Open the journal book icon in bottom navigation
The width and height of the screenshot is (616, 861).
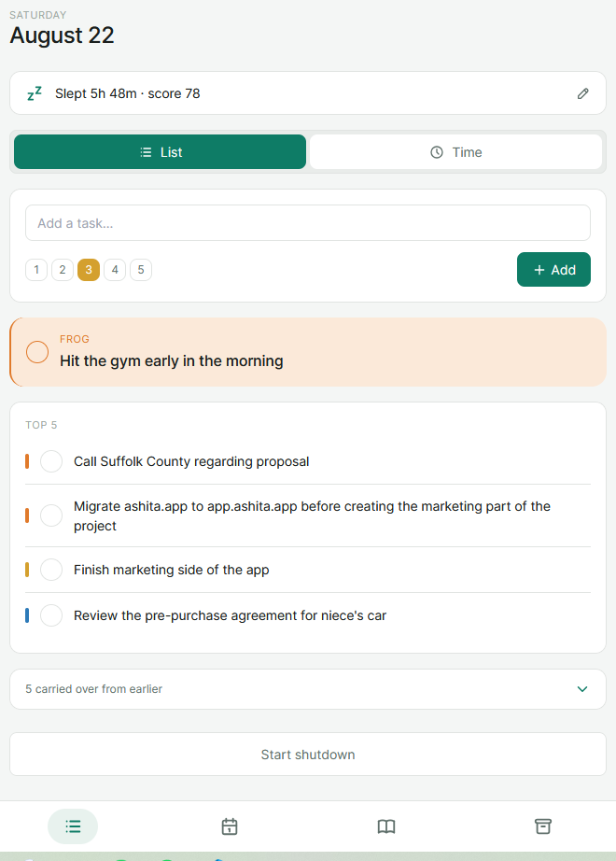[386, 826]
